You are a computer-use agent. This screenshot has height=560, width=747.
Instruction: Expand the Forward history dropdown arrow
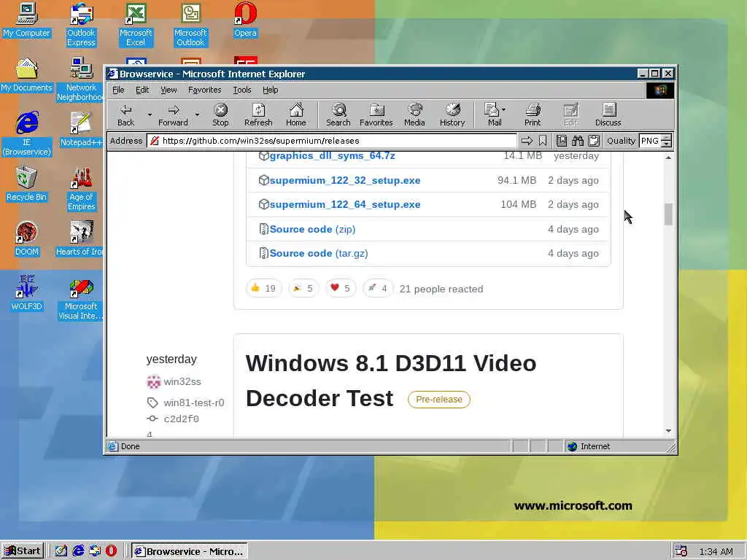pyautogui.click(x=197, y=114)
